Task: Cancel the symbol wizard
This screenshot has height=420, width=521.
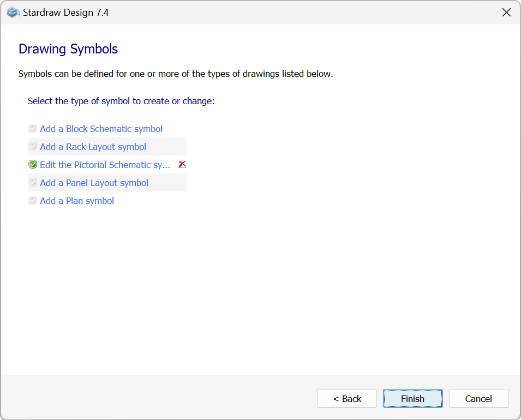Action: (x=479, y=398)
